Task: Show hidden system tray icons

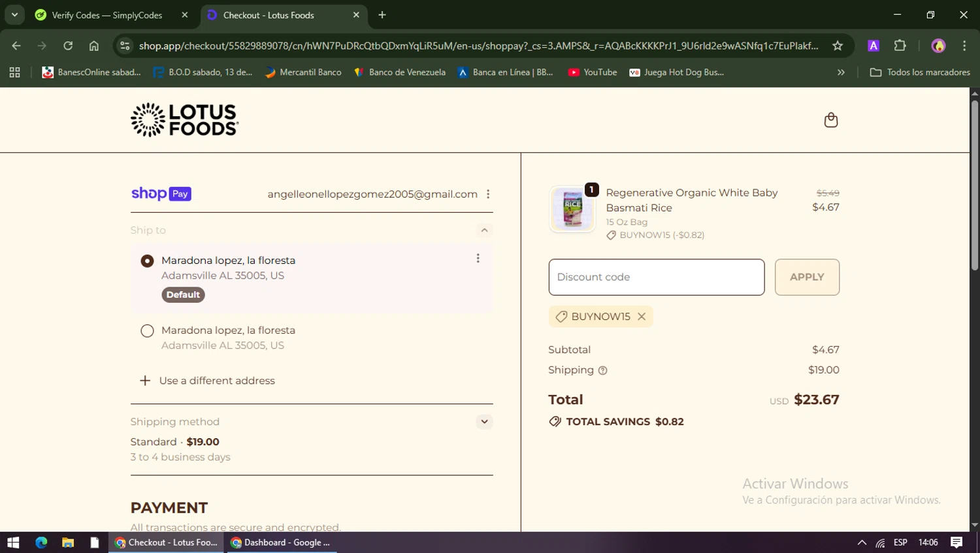Action: (862, 543)
